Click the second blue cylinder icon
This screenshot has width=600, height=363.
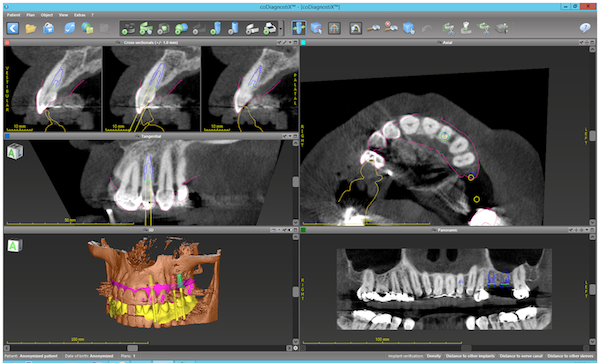coord(233,29)
